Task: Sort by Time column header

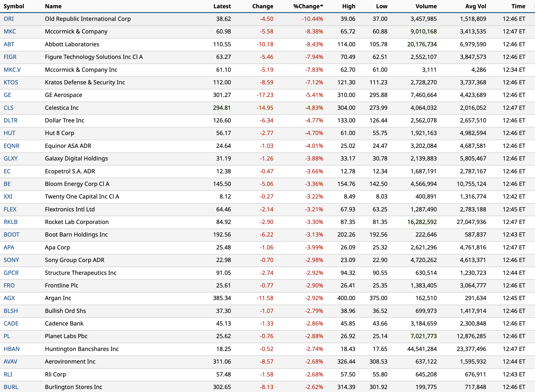Action: pos(518,6)
